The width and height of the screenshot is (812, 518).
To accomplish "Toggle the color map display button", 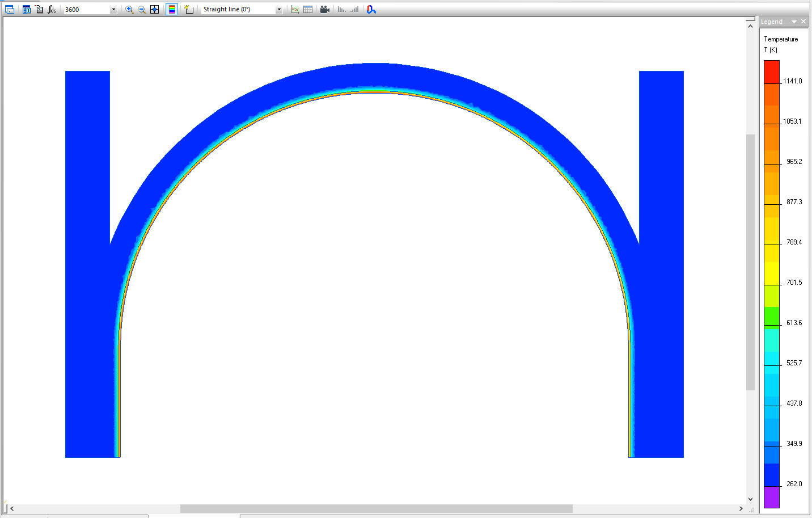I will tap(172, 9).
